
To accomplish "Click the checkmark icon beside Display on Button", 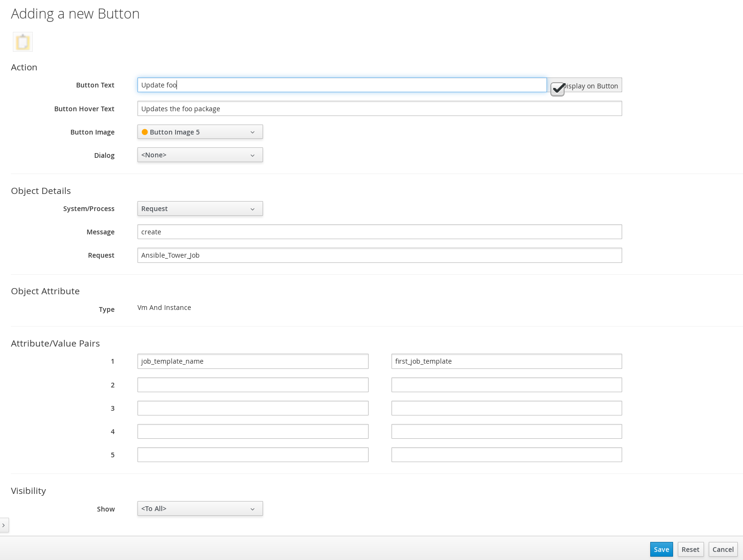I will 557,89.
